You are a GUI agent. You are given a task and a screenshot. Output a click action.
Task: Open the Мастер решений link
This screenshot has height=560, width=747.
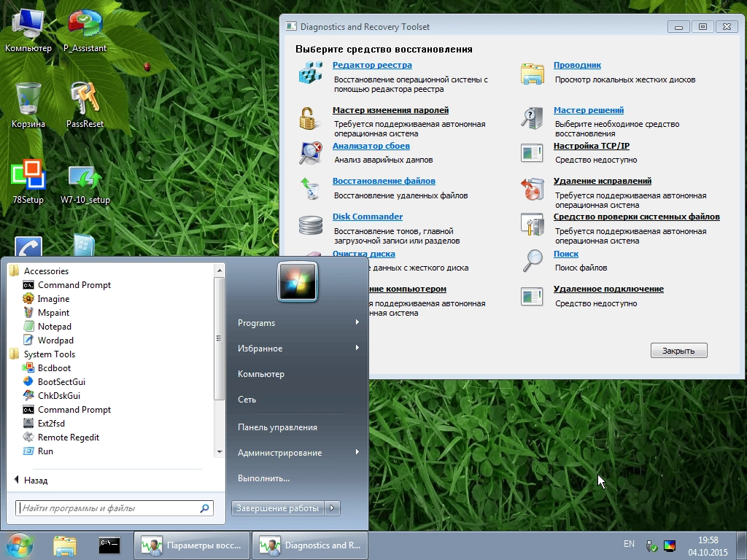[589, 110]
